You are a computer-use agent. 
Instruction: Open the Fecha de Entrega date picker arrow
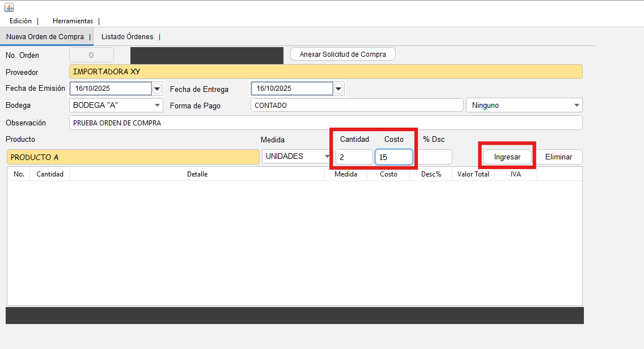coord(338,89)
